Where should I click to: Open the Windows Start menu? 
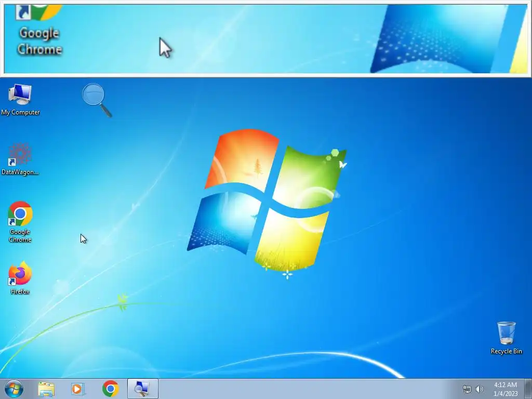coord(14,389)
